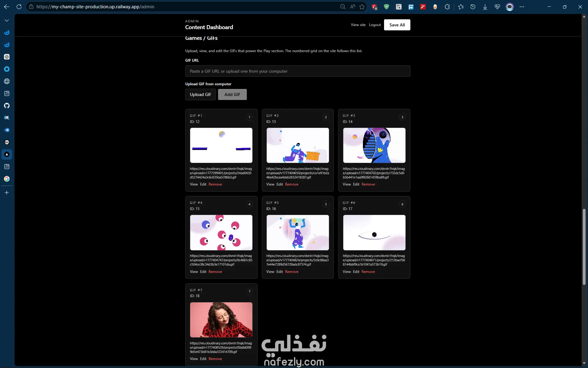Open a new tab with the plus icon
Viewport: 588px width, 368px height.
[7, 193]
